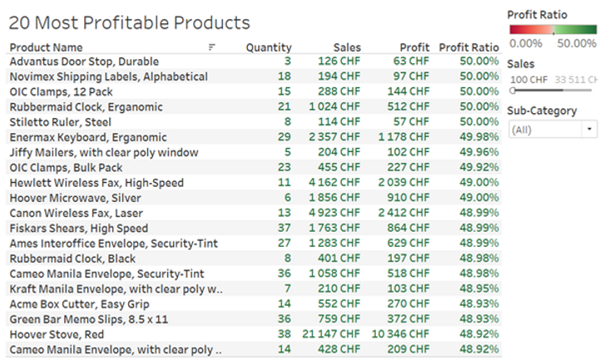Click the 2 412 CHF profit value
Screen dimensions: 604x364
click(x=403, y=213)
